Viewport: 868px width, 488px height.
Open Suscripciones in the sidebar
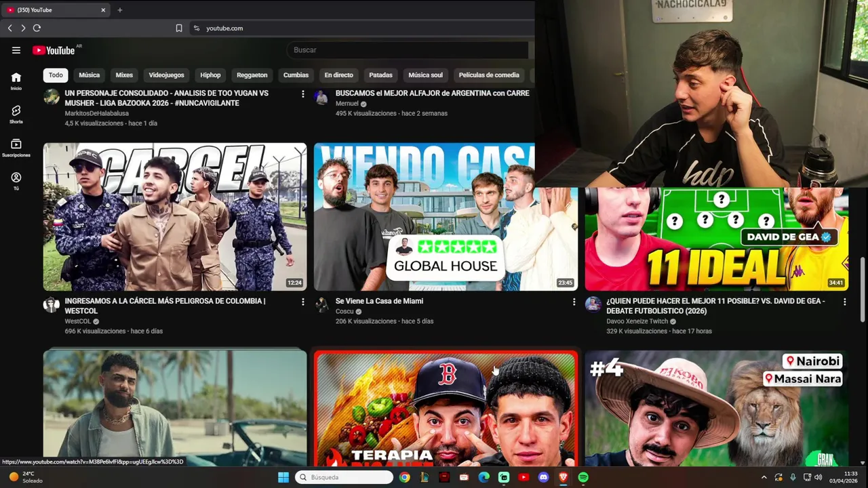point(16,148)
